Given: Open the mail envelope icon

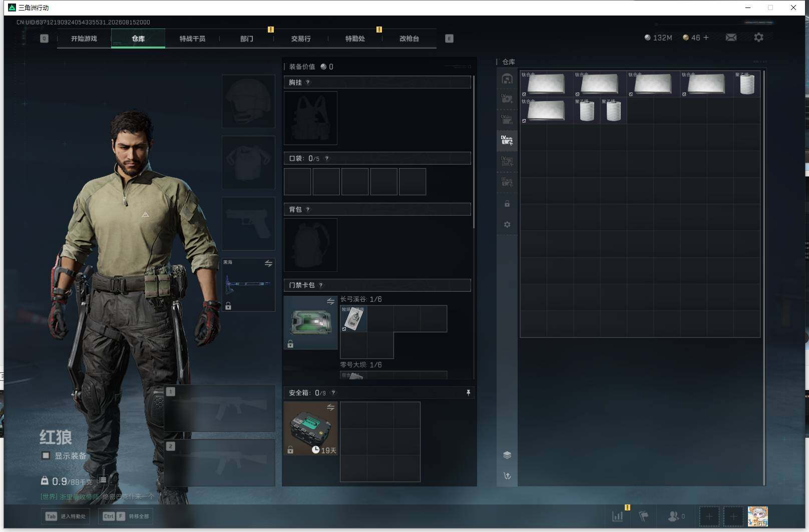Looking at the screenshot, I should point(731,38).
